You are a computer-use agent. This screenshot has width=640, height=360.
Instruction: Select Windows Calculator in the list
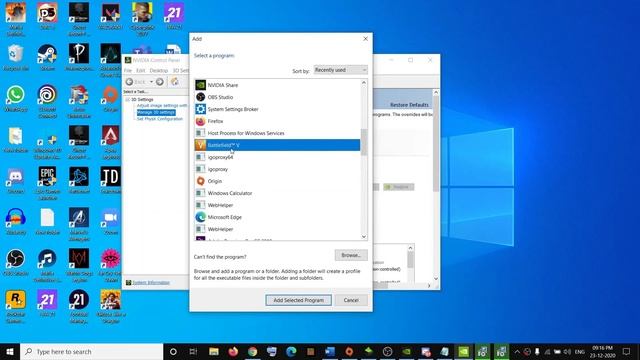click(x=277, y=193)
